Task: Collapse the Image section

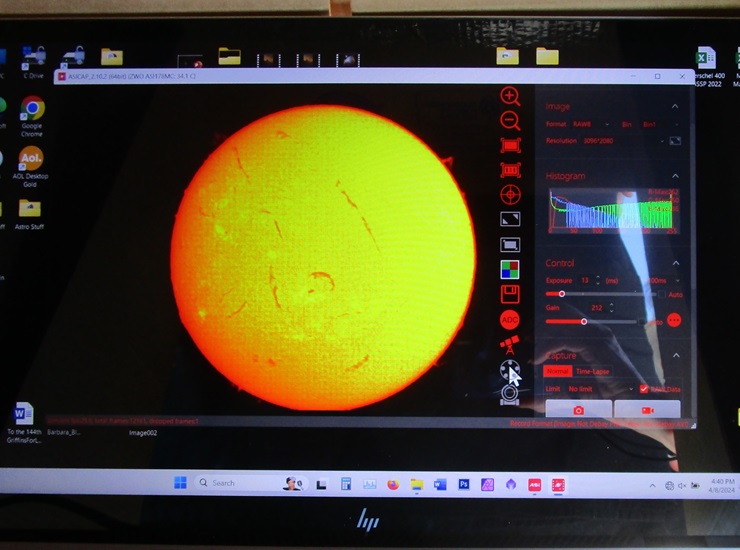Action: (x=675, y=106)
